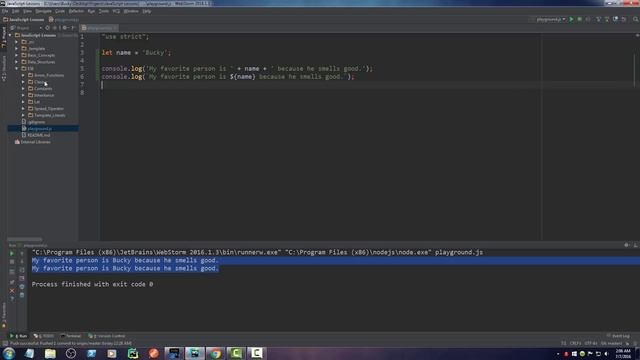Open PowerShell from the taskbar
Viewport: 640px width, 360px height.
pos(91,353)
